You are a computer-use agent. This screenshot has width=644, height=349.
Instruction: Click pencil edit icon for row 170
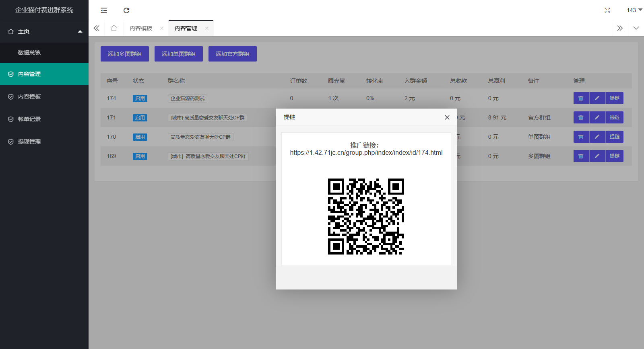click(597, 137)
